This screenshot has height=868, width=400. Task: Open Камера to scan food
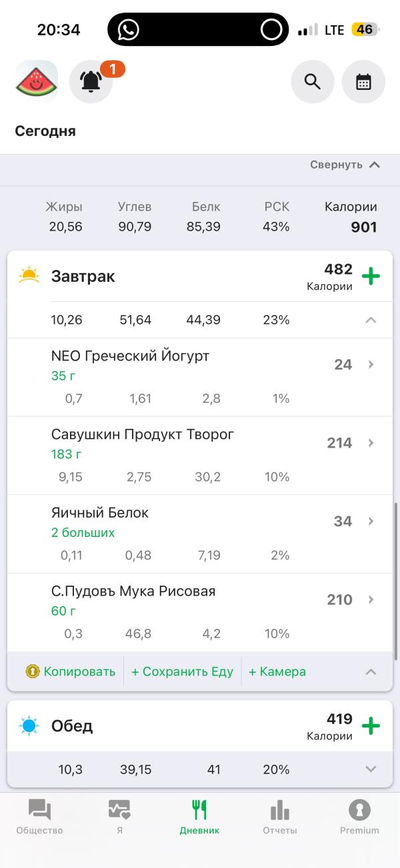click(x=277, y=671)
